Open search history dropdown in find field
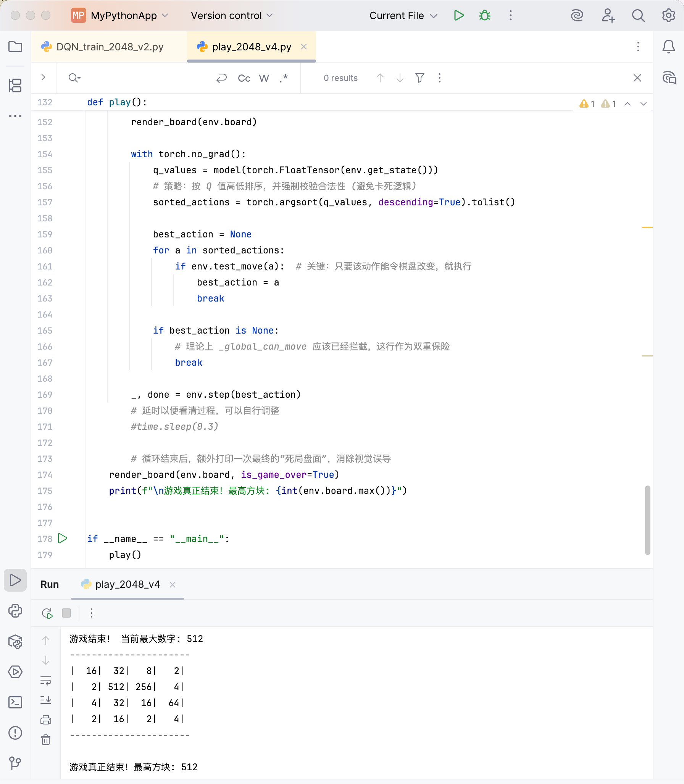The height and width of the screenshot is (784, 684). coord(75,78)
